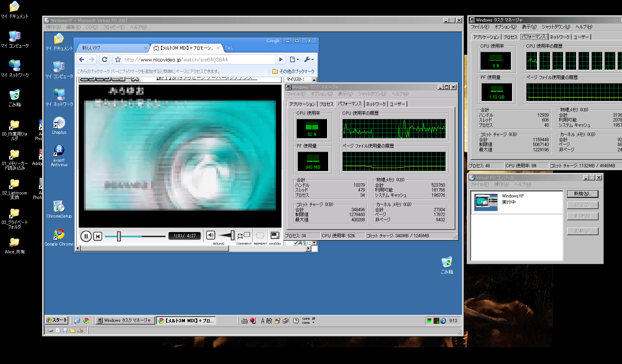
Task: Open CD menu in Virtual PC 2007 window
Action: [x=91, y=27]
